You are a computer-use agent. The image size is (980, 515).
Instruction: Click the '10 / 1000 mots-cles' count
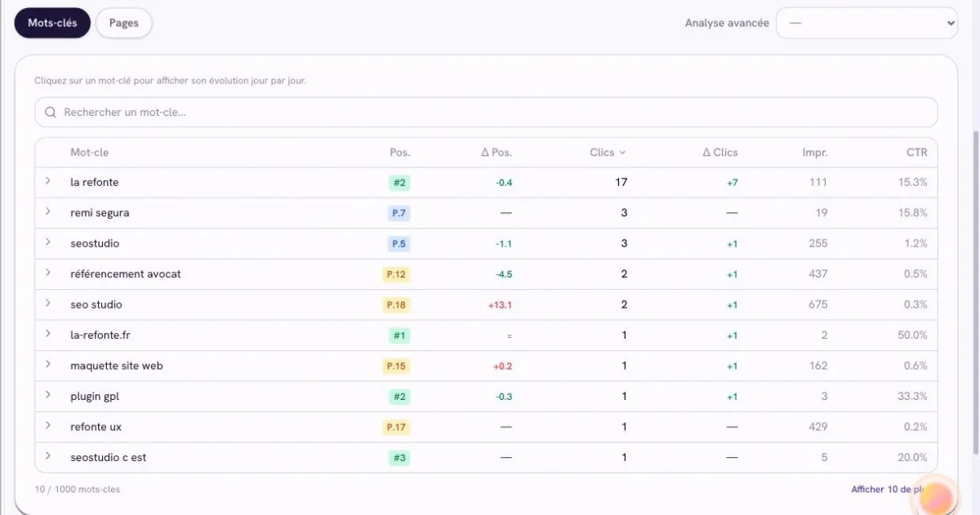(x=78, y=490)
